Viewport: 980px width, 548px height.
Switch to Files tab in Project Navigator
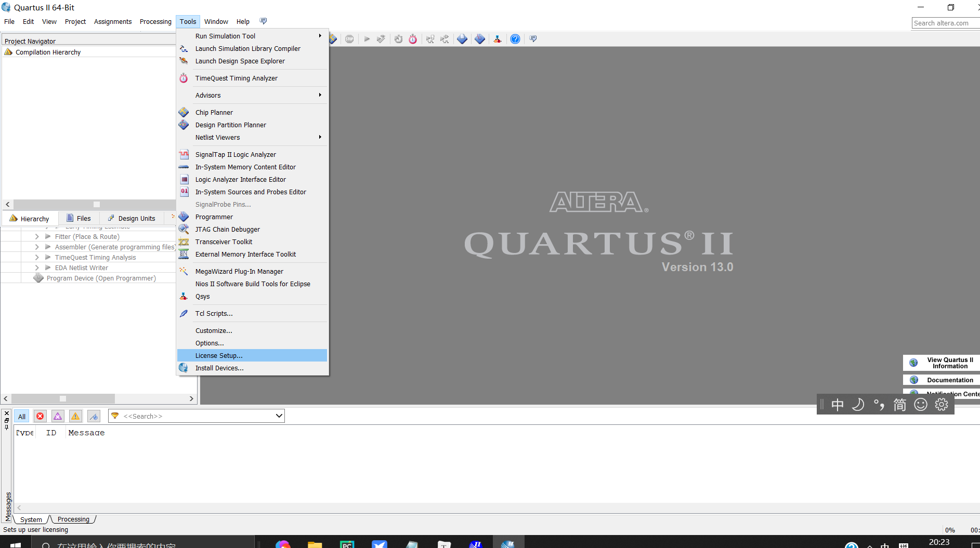click(x=79, y=219)
